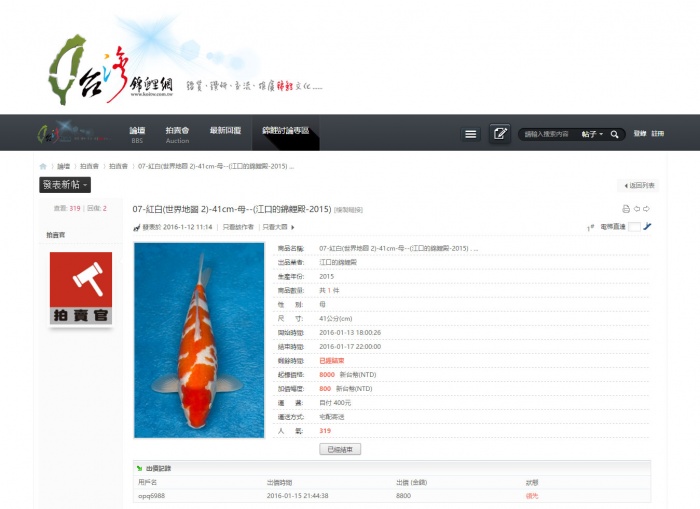Open the 最新回覆 navigation tab
The width and height of the screenshot is (700, 509).
(225, 131)
